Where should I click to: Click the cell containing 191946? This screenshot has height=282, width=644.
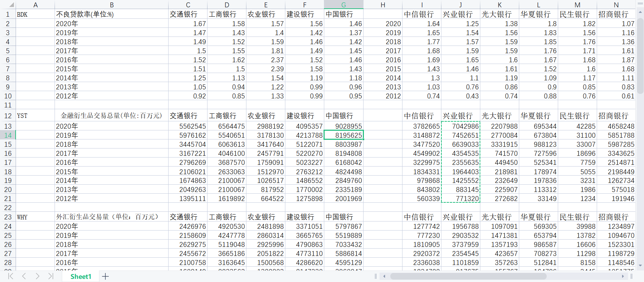616,199
